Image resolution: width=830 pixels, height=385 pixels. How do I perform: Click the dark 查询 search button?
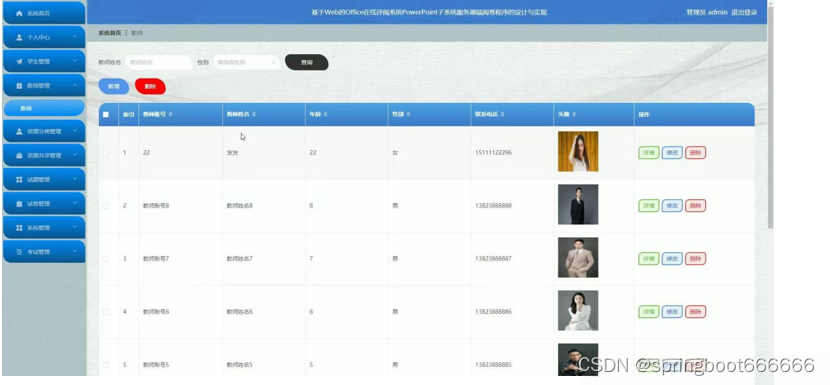pyautogui.click(x=306, y=62)
